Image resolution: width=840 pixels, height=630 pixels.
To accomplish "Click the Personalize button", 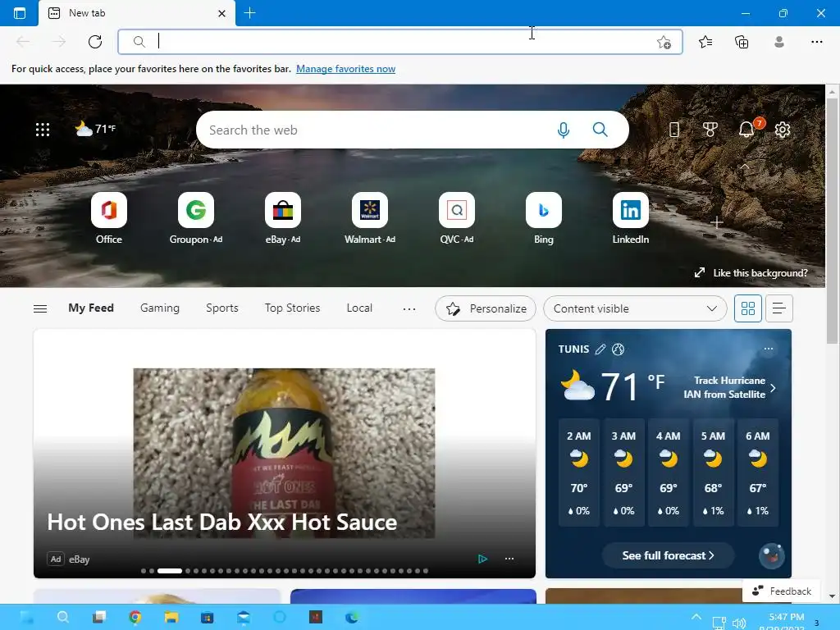I will (486, 308).
